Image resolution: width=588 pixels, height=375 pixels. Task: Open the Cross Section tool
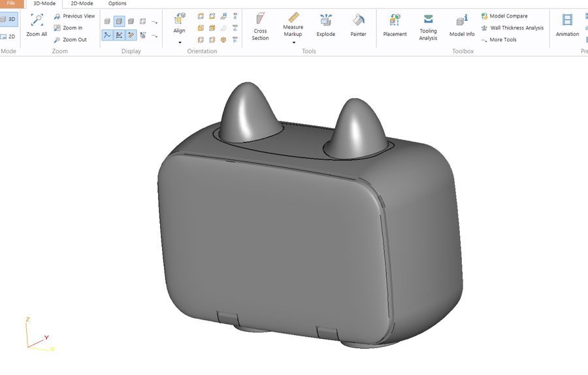coord(260,26)
